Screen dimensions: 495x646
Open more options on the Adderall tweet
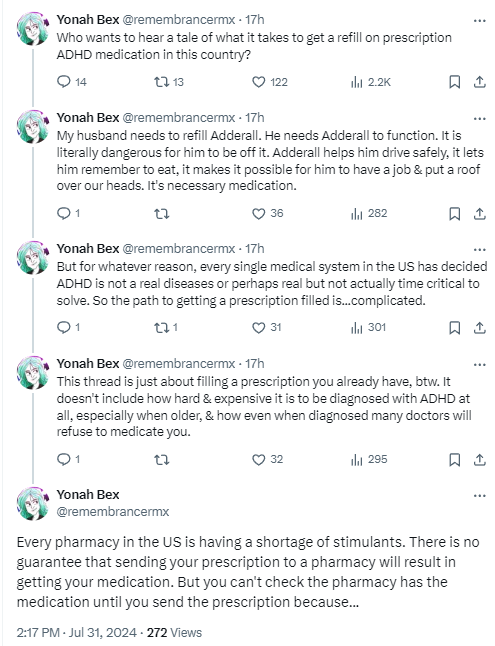(x=480, y=119)
